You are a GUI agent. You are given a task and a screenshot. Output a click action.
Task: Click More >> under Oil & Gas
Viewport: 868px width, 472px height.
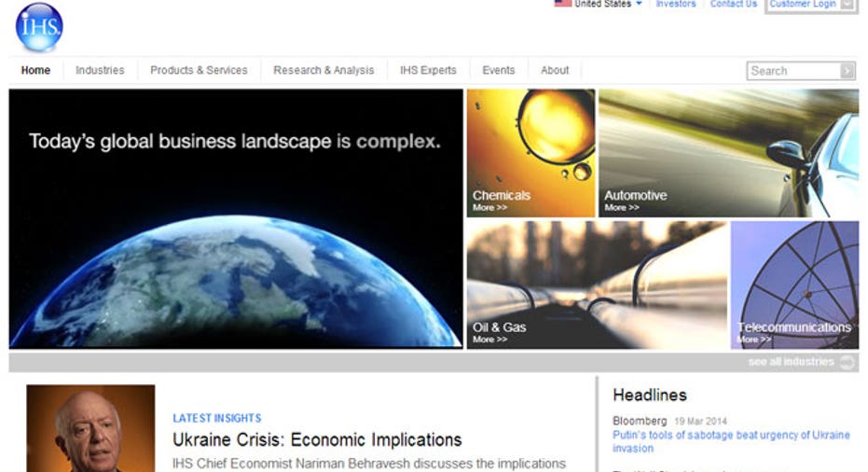[489, 339]
